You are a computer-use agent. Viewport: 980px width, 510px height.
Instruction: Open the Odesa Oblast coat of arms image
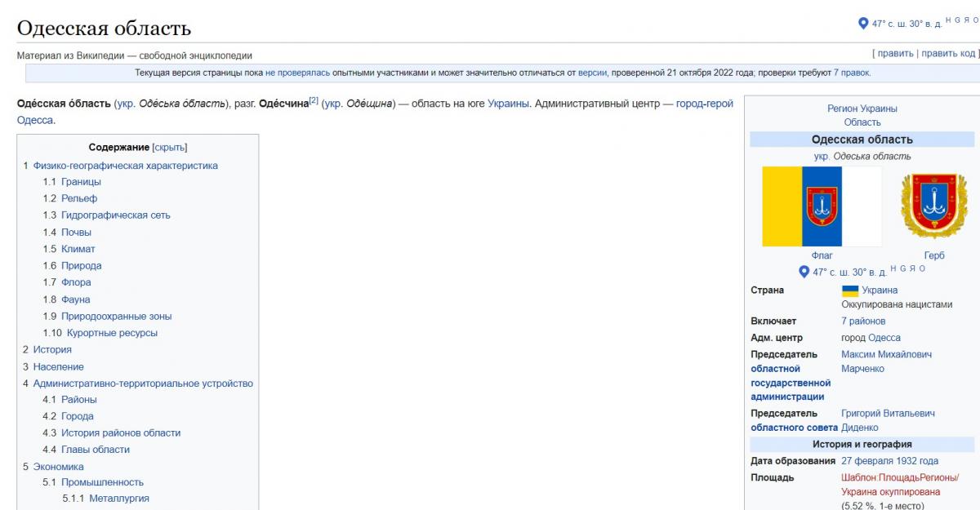pyautogui.click(x=933, y=206)
